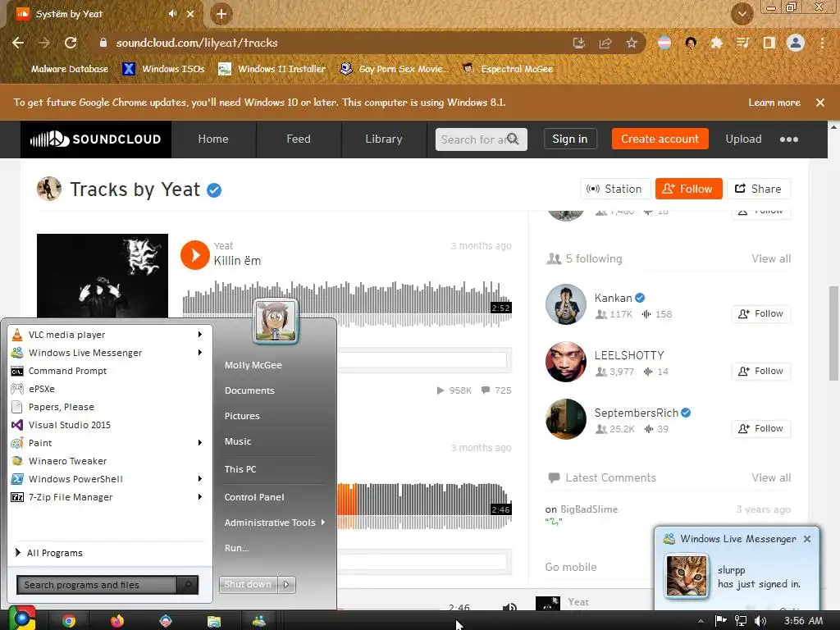The width and height of the screenshot is (840, 630).
Task: Click the Shut down button
Action: pos(248,584)
